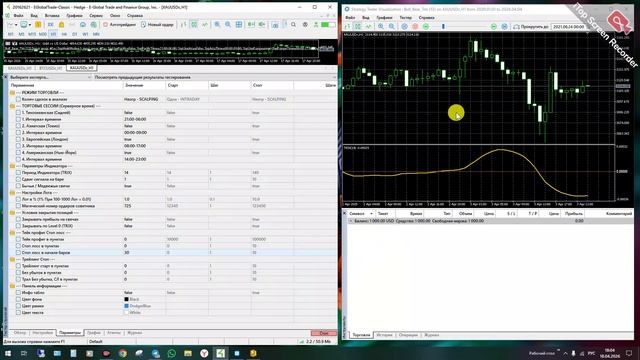Open the Yandex browser taskbar icon

pyautogui.click(x=204, y=353)
